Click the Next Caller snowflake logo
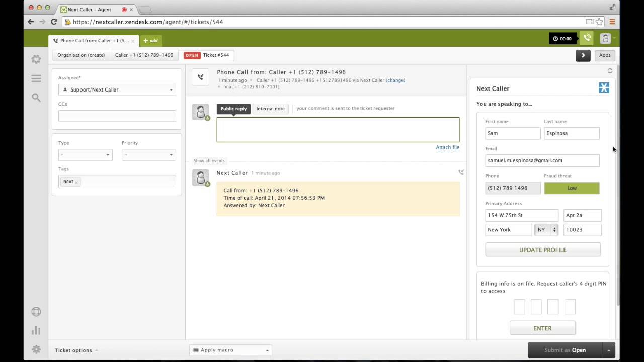 coord(604,88)
